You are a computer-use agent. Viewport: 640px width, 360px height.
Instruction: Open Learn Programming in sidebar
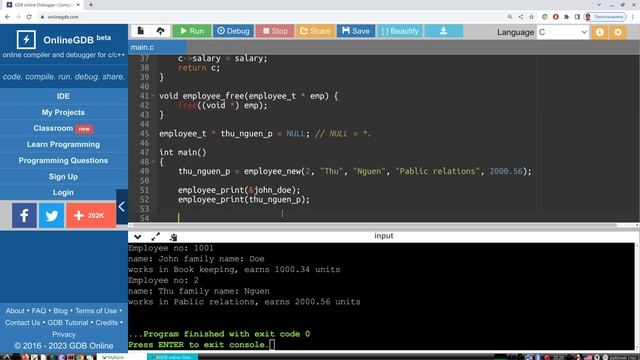[63, 144]
